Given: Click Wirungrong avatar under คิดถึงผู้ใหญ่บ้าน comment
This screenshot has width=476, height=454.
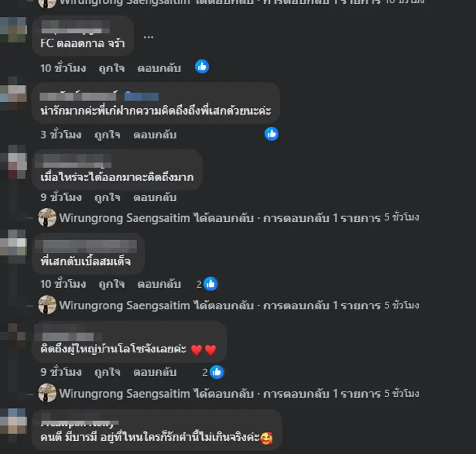Looking at the screenshot, I should 47,393.
